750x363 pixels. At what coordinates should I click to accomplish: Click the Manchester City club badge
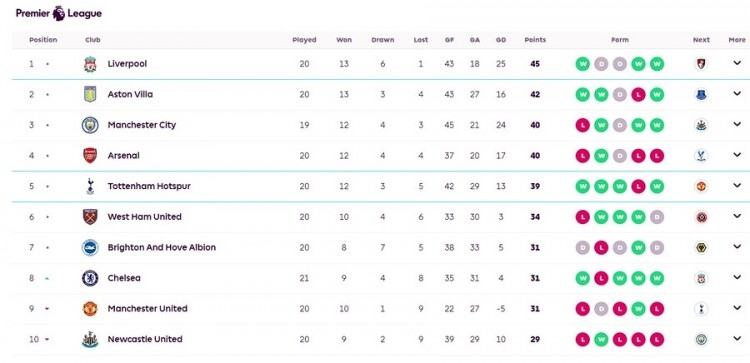point(90,125)
